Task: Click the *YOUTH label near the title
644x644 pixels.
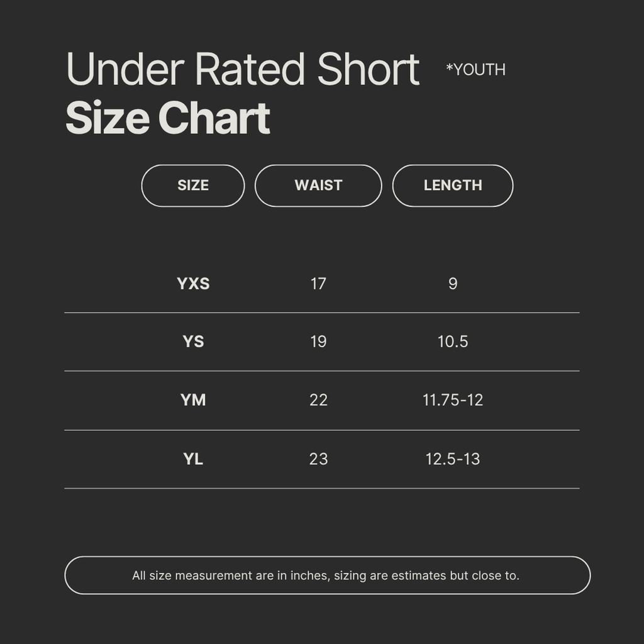Action: click(x=475, y=70)
